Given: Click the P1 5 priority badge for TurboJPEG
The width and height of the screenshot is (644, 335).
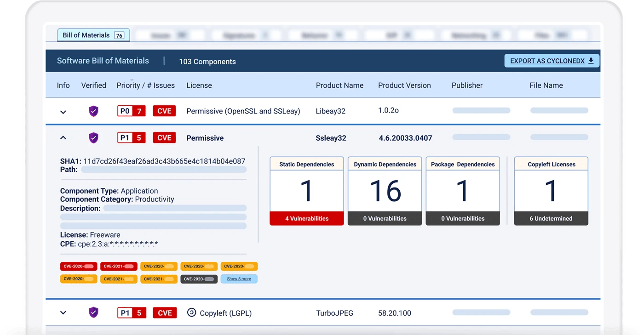Looking at the screenshot, I should [x=132, y=313].
